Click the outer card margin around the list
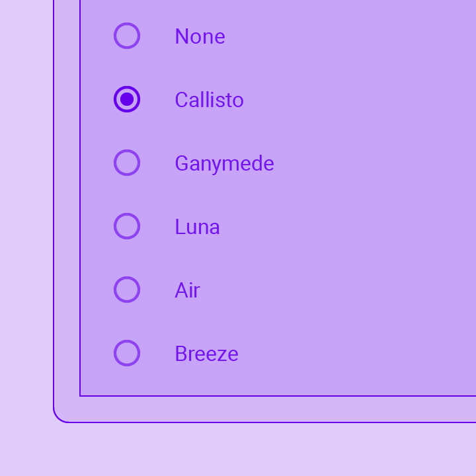Screen dimensions: 476x476 [x=67, y=212]
